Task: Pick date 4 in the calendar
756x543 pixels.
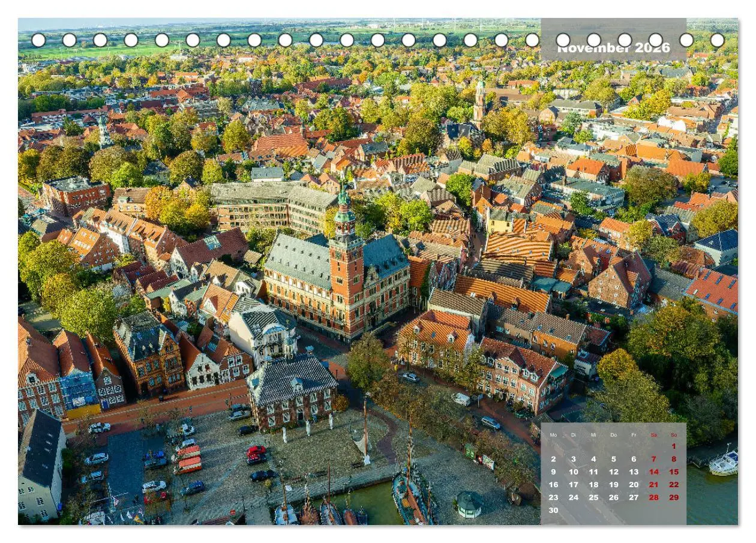Action: (x=593, y=459)
